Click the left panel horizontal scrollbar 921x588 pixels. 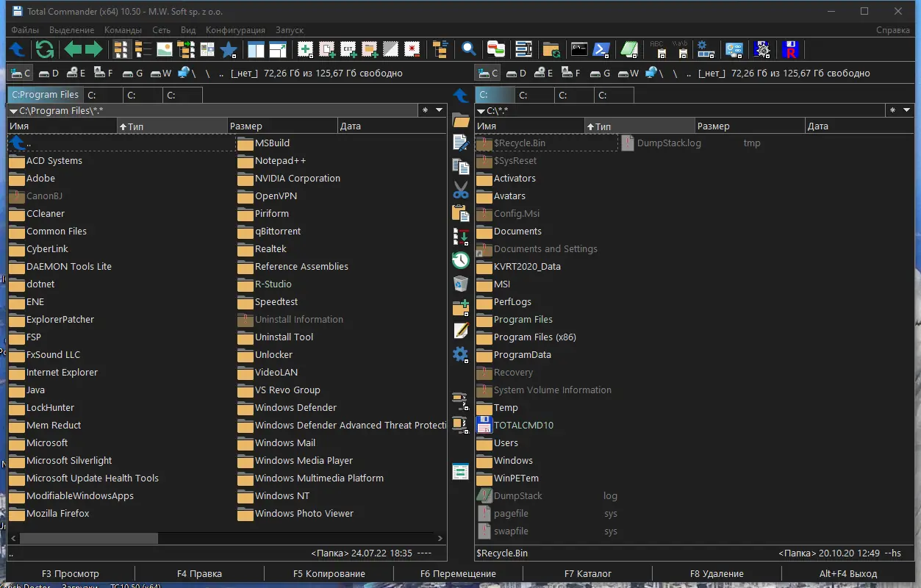tap(88, 539)
